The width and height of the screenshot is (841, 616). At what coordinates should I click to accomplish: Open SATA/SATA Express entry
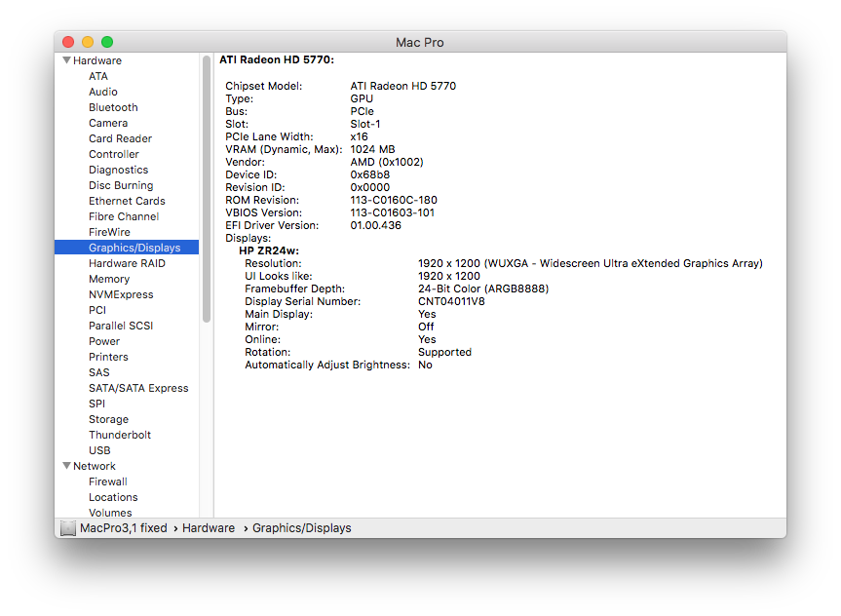pyautogui.click(x=138, y=387)
